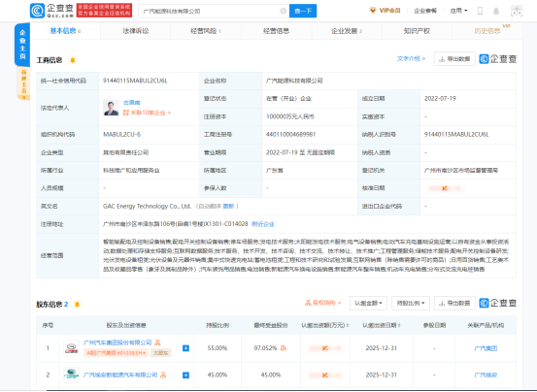This screenshot has width=537, height=392.
Task: Click the 企查查 logo in header
Action: click(51, 11)
